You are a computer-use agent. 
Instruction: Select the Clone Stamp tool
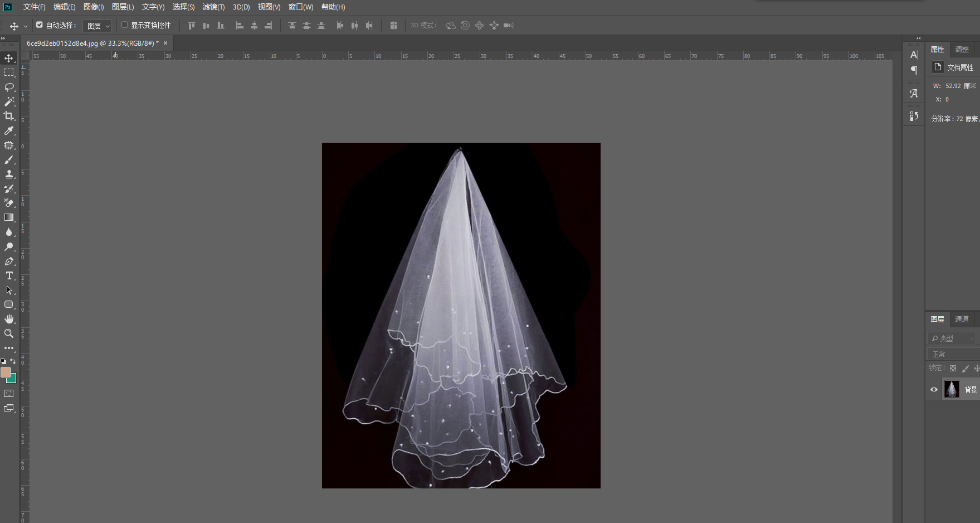pyautogui.click(x=9, y=174)
